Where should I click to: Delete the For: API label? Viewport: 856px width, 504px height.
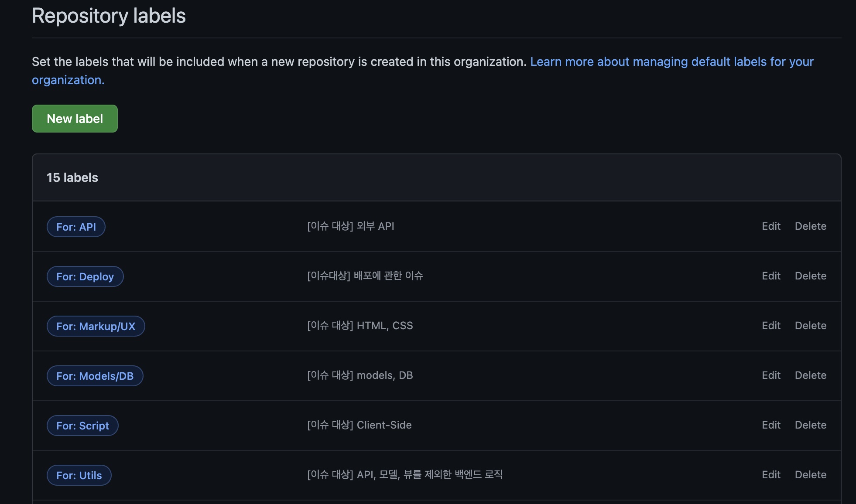(810, 226)
